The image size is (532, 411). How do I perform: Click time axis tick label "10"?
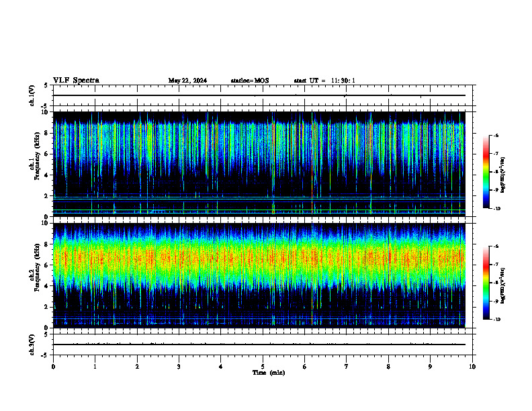[x=472, y=367]
